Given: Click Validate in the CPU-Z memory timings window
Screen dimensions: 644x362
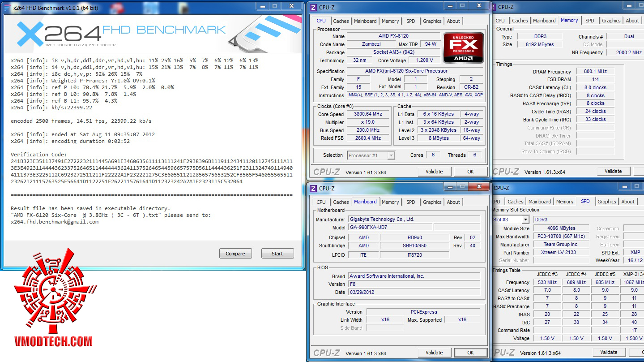Looking at the screenshot, I should click(x=613, y=171).
